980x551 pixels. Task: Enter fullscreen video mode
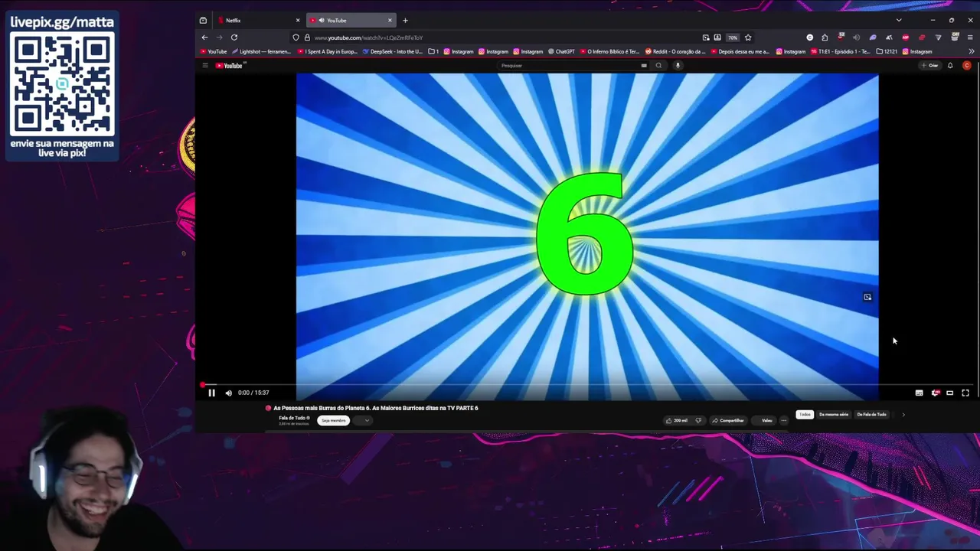click(965, 393)
